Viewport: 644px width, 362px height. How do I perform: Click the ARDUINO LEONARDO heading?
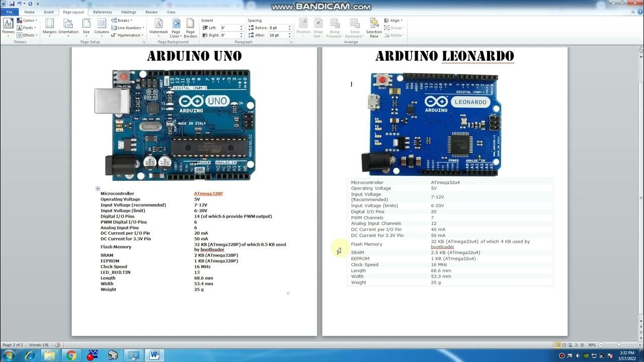[x=445, y=56]
